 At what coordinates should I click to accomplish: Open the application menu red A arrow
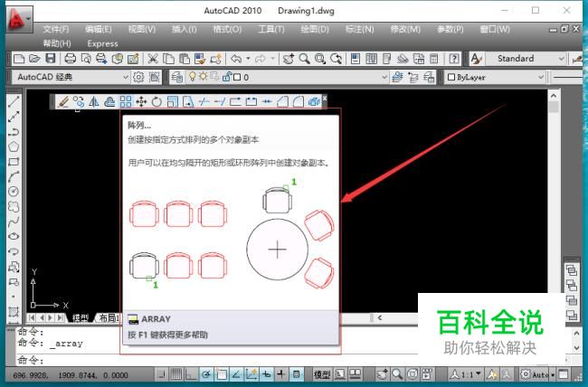(19, 18)
